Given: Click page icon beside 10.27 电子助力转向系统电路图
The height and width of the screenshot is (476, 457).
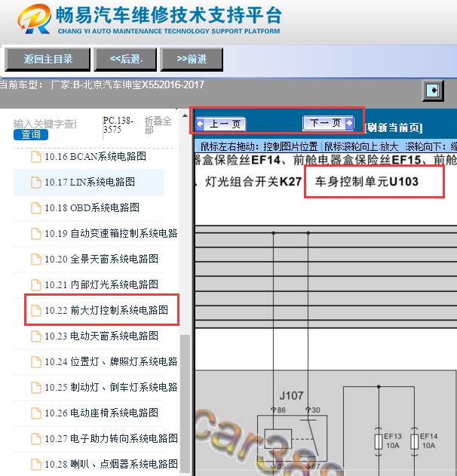Looking at the screenshot, I should click(36, 439).
